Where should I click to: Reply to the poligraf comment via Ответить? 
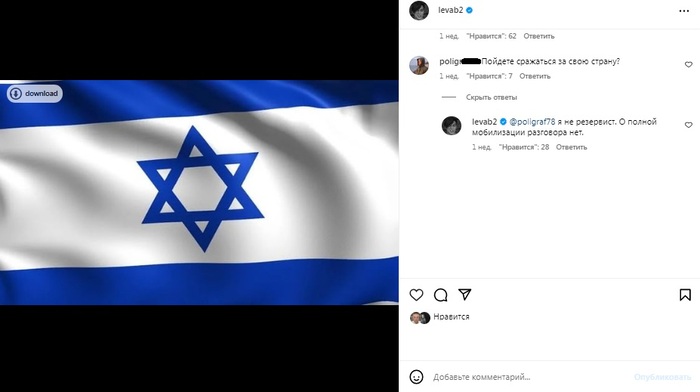click(534, 76)
